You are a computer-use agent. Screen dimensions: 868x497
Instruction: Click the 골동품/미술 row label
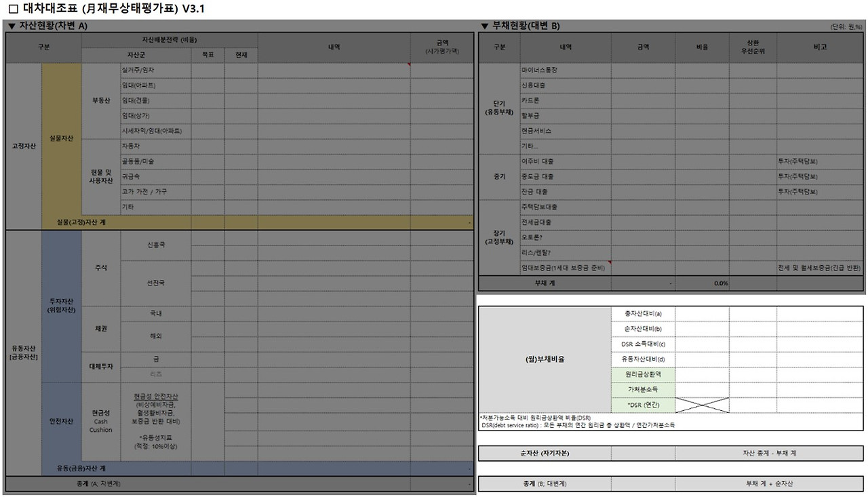click(156, 161)
